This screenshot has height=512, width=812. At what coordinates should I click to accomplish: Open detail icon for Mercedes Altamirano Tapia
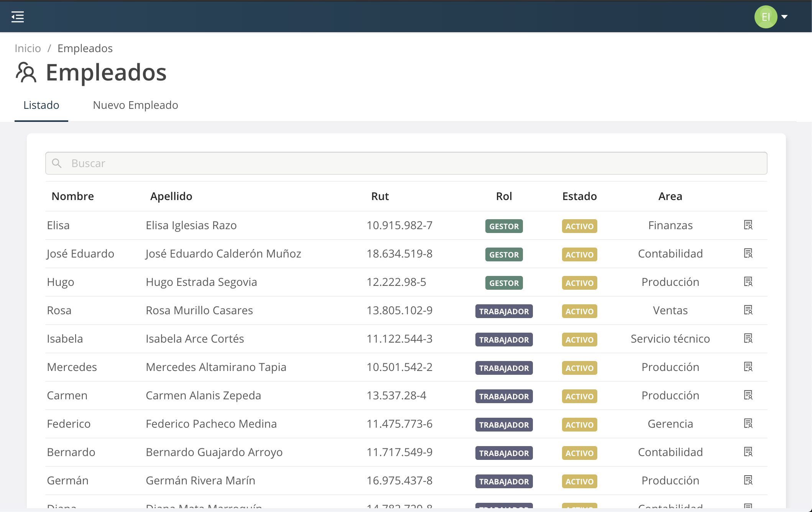coord(748,367)
